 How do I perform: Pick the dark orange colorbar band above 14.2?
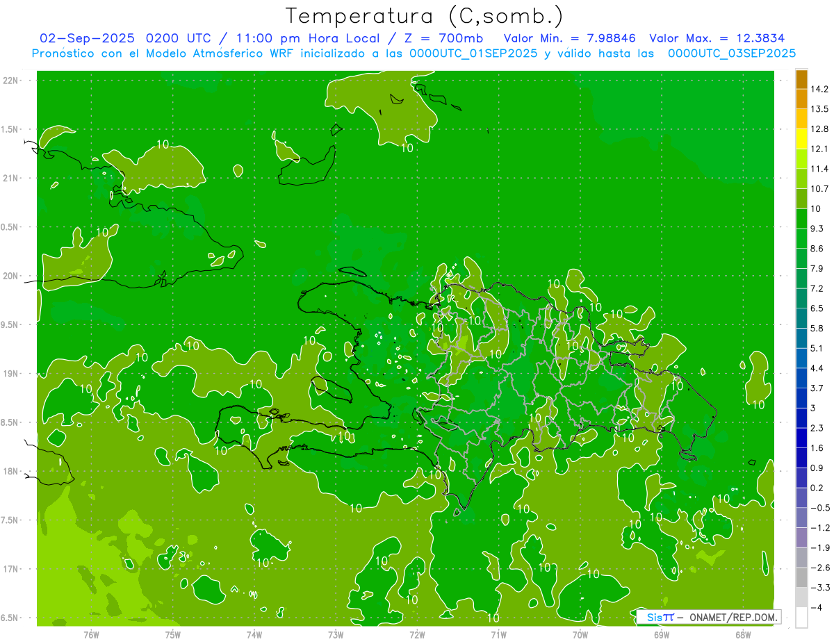pyautogui.click(x=801, y=79)
